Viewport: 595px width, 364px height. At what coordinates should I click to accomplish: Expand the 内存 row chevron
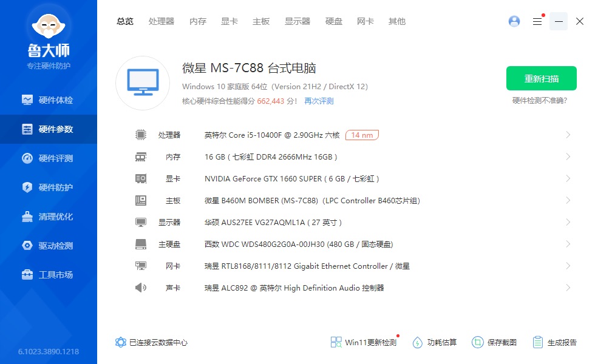(568, 157)
